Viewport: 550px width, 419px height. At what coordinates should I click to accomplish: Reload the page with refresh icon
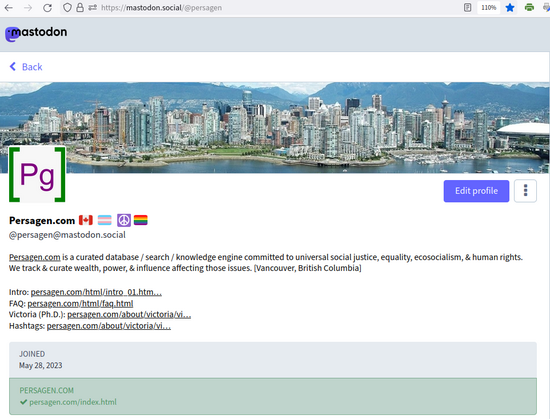[x=47, y=7]
